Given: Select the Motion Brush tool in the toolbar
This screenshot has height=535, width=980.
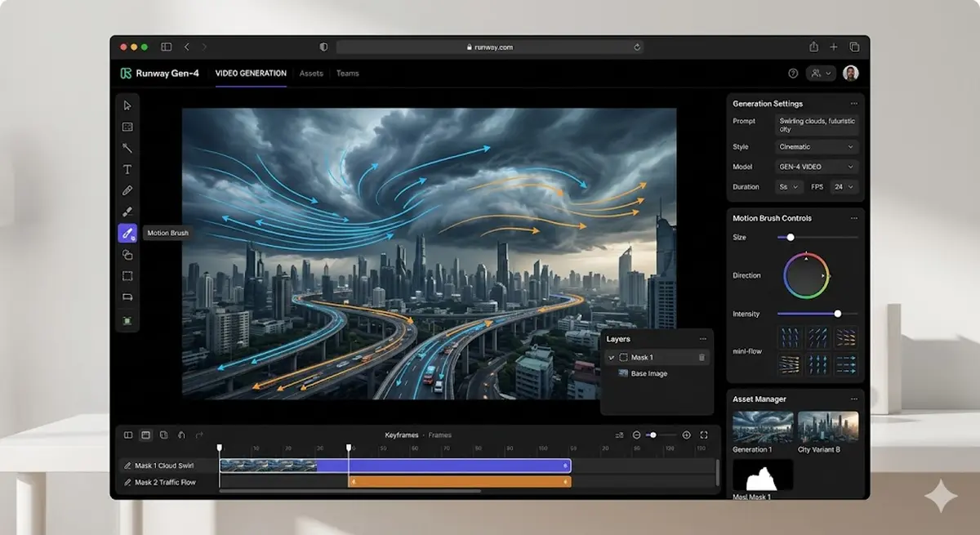Looking at the screenshot, I should (x=127, y=233).
